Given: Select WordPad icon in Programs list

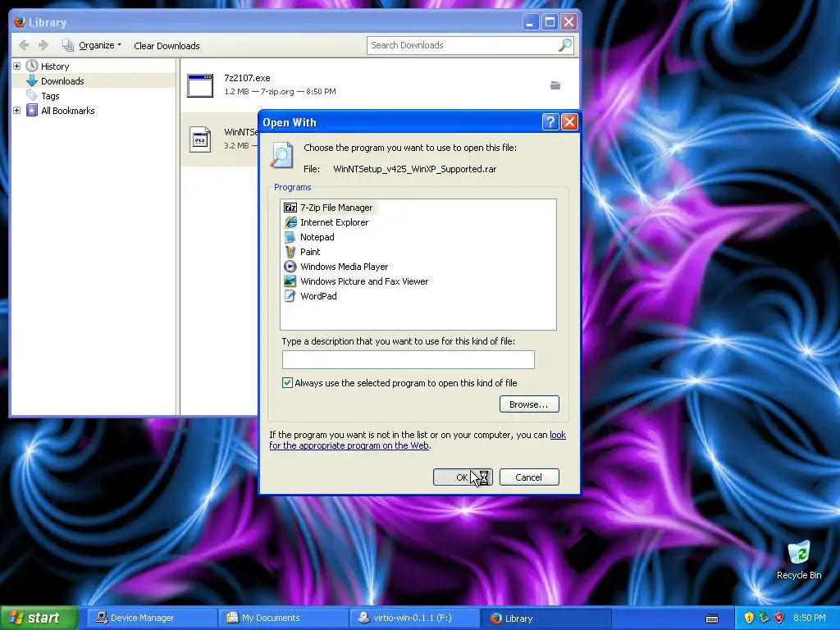Looking at the screenshot, I should coord(290,295).
